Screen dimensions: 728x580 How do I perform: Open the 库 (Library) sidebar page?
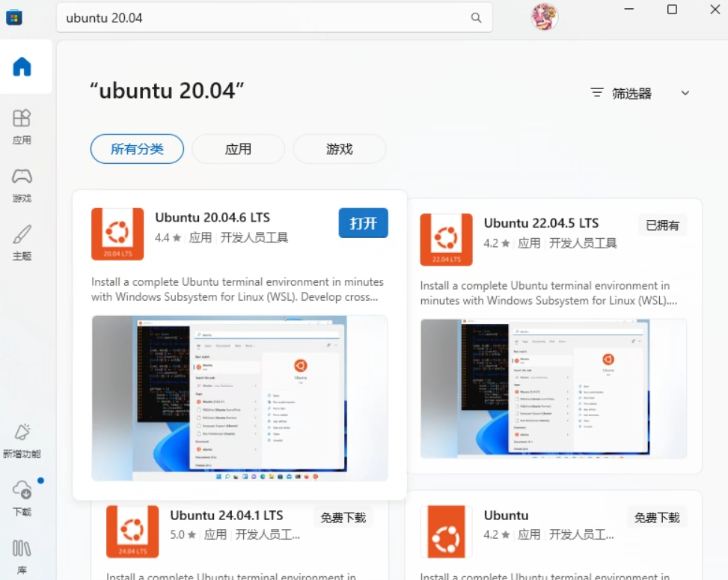[22, 556]
